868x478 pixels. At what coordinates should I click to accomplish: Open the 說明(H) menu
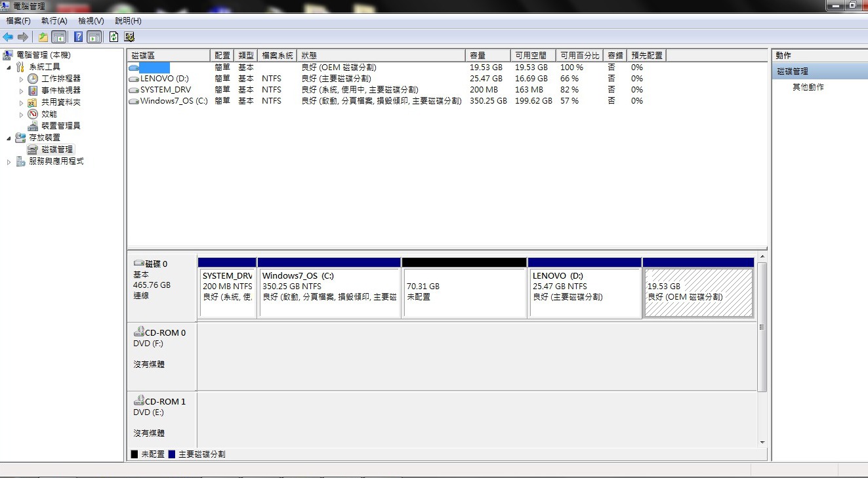coord(128,21)
